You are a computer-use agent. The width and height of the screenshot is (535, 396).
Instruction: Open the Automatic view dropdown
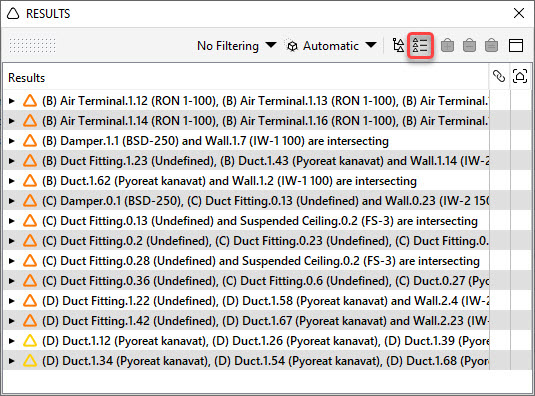[331, 45]
